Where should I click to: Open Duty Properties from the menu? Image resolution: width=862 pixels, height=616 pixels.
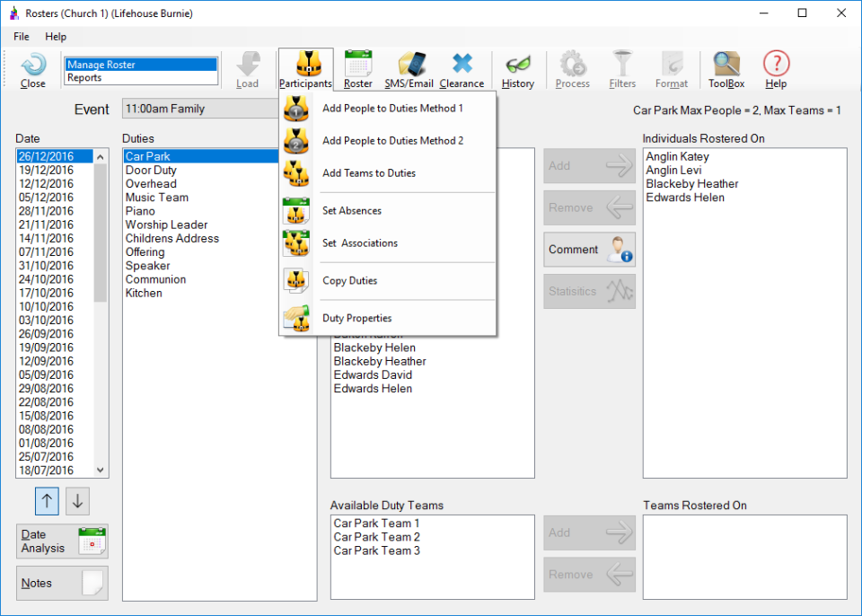coord(356,319)
